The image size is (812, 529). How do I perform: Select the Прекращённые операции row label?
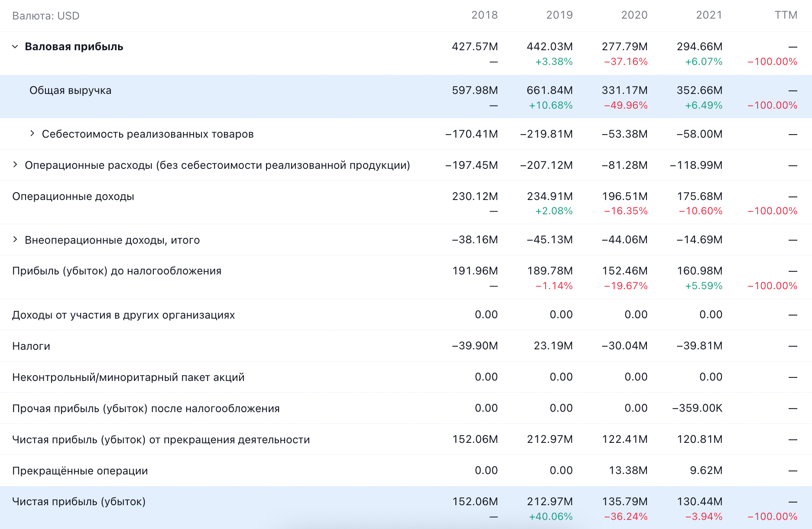pyautogui.click(x=80, y=471)
